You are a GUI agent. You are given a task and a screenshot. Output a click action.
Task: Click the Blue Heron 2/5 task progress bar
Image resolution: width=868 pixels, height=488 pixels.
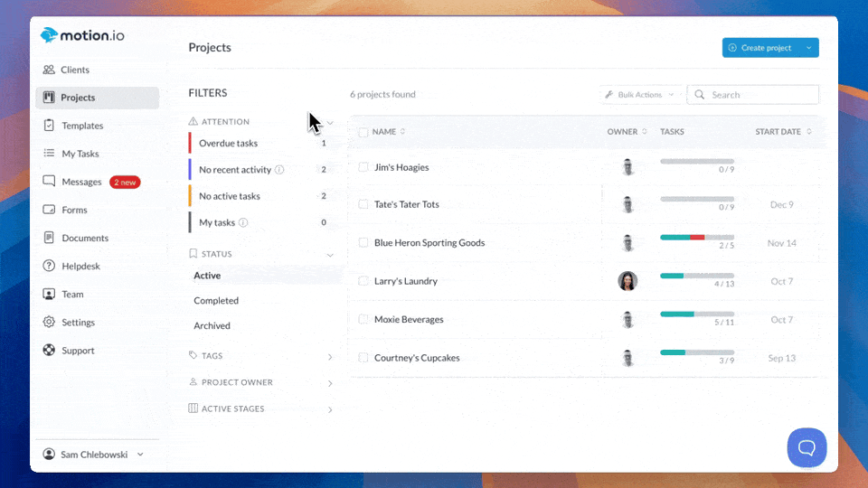point(697,238)
